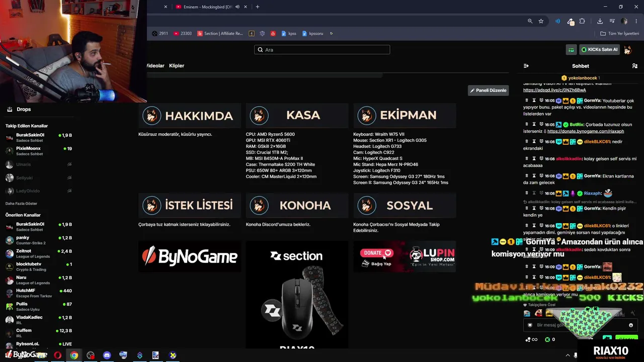Click the GormYa username on the Youtuberlar message
This screenshot has width=644, height=362.
(x=592, y=101)
